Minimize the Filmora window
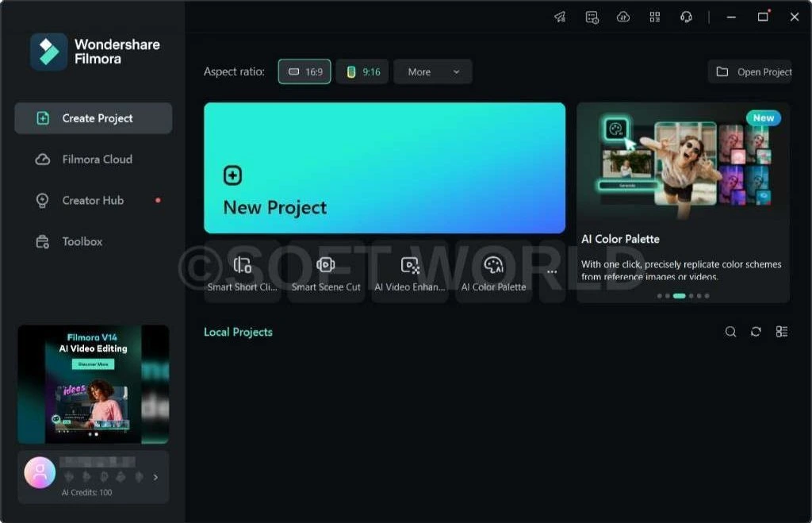This screenshot has height=523, width=812. 731,17
